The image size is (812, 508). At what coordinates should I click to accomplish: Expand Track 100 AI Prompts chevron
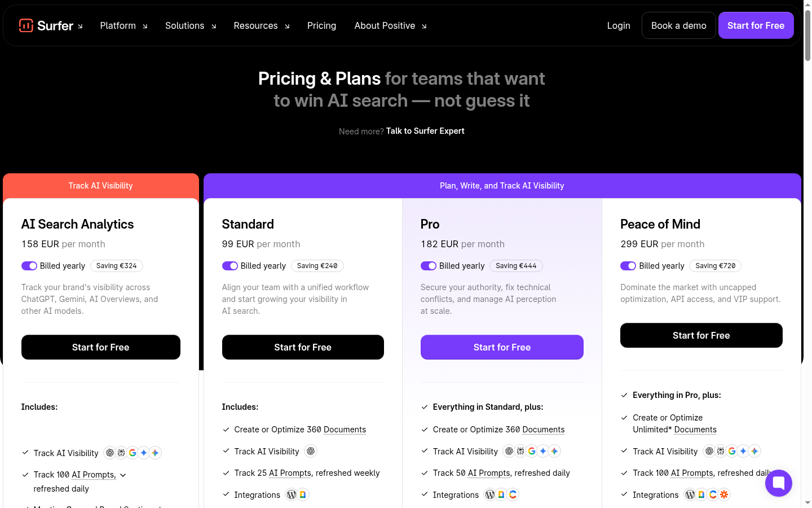click(x=123, y=475)
